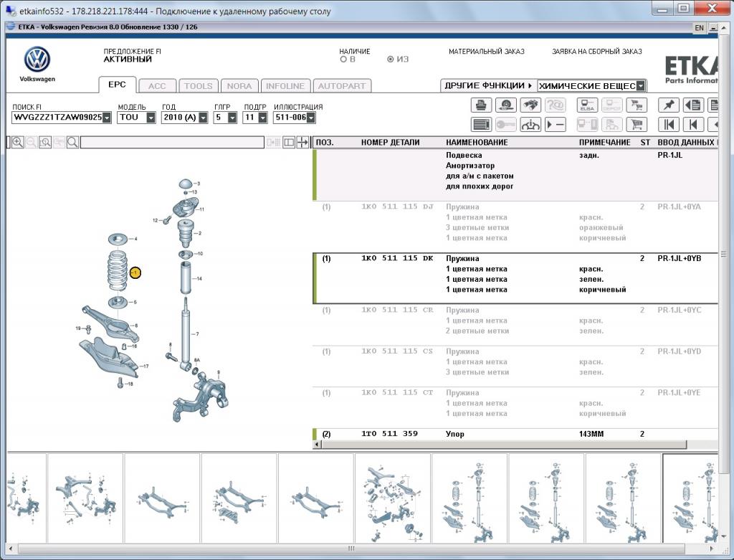This screenshot has height=560, width=734.
Task: Click the arrow-dash expand icon
Action: point(556,125)
